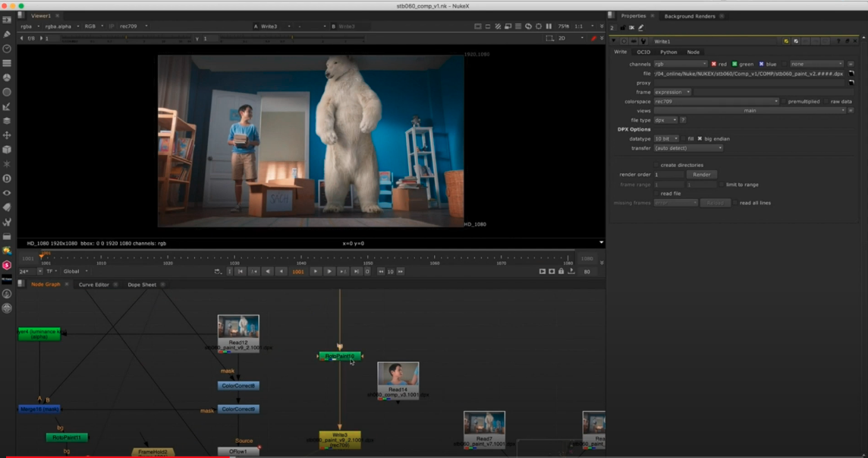868x458 pixels.
Task: Select the Read14 node thumbnail
Action: [x=398, y=377]
